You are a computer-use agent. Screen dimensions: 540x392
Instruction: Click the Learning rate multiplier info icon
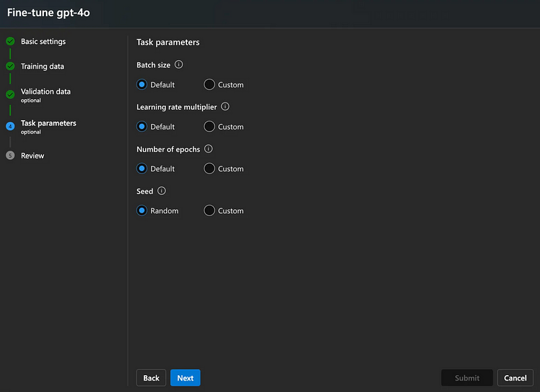[225, 107]
